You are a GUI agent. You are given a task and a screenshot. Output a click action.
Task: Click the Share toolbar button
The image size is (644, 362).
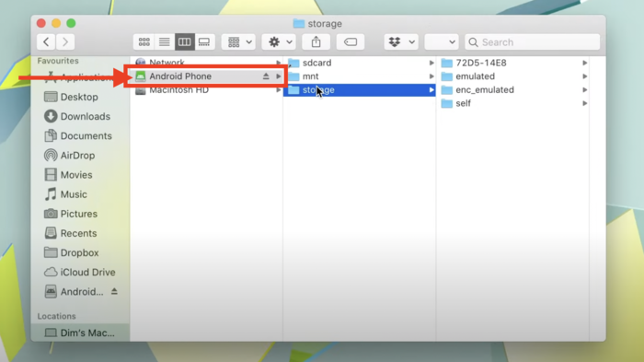tap(316, 42)
